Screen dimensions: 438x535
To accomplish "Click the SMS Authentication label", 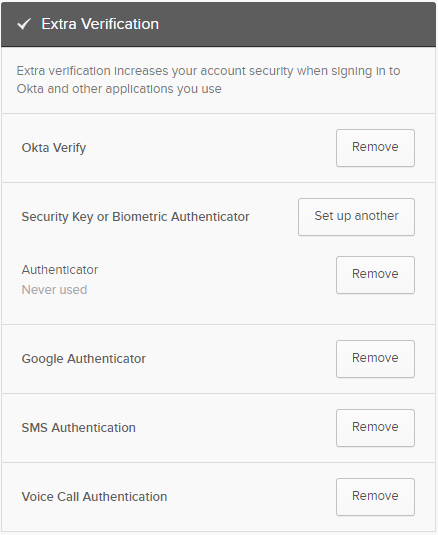I will [78, 428].
